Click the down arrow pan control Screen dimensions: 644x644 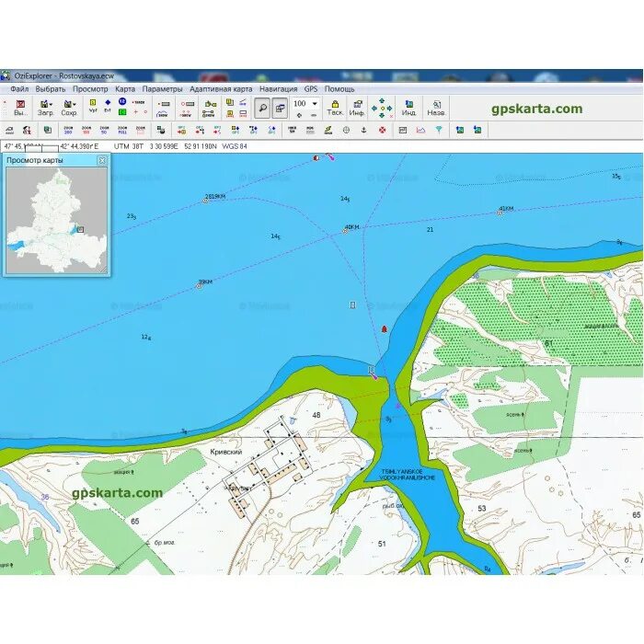[382, 116]
